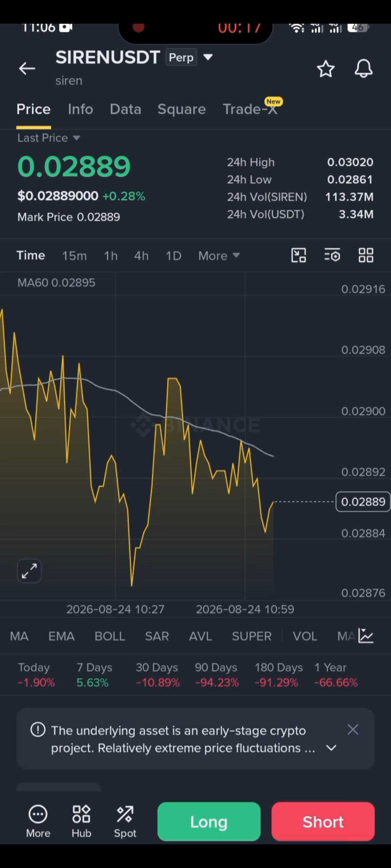
Task: Open chart layout grid icon
Action: click(x=366, y=255)
